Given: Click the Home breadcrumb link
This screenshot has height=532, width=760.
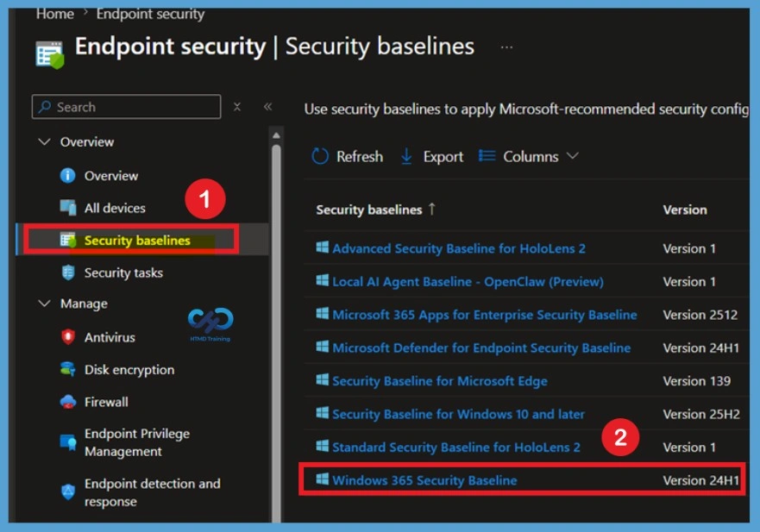Looking at the screenshot, I should [54, 14].
